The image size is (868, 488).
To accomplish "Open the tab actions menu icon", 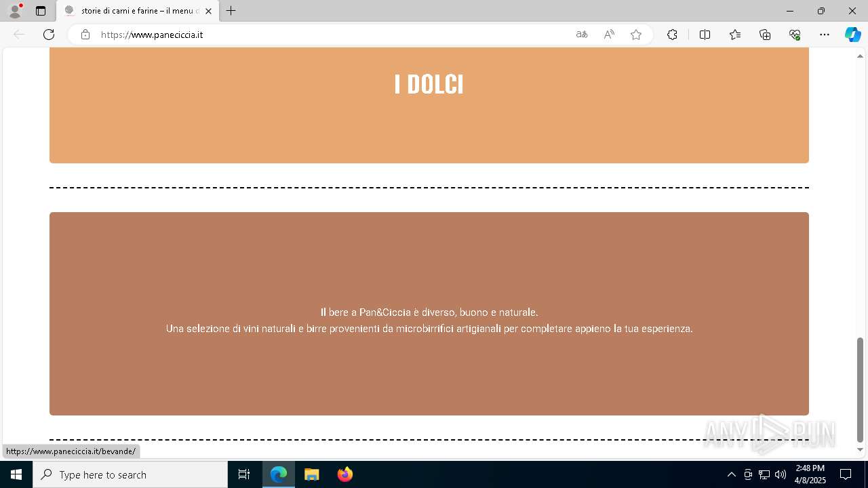I will point(41,11).
